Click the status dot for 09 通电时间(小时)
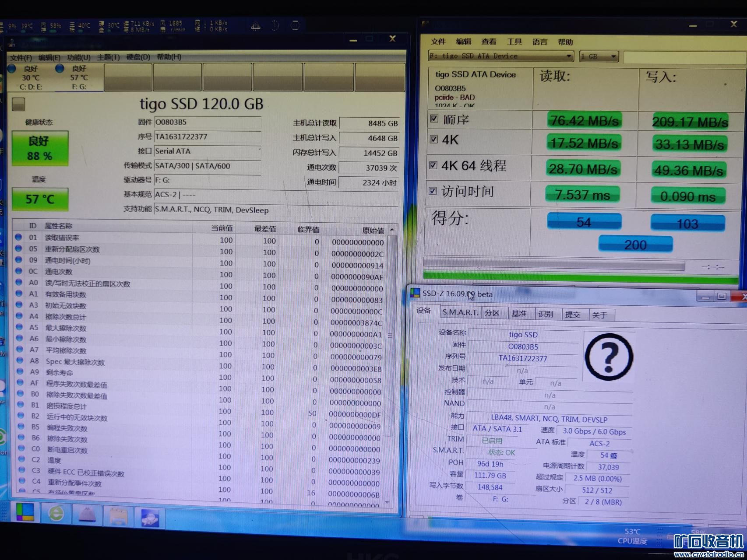 pos(18,260)
